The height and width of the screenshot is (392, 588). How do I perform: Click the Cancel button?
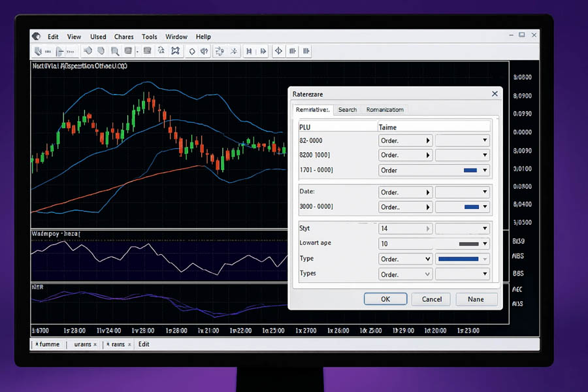click(x=431, y=299)
